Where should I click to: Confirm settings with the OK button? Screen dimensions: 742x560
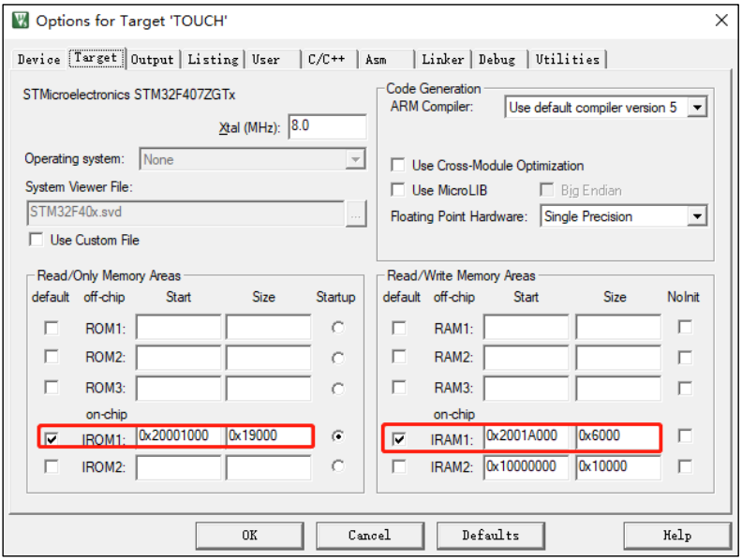[x=250, y=536]
